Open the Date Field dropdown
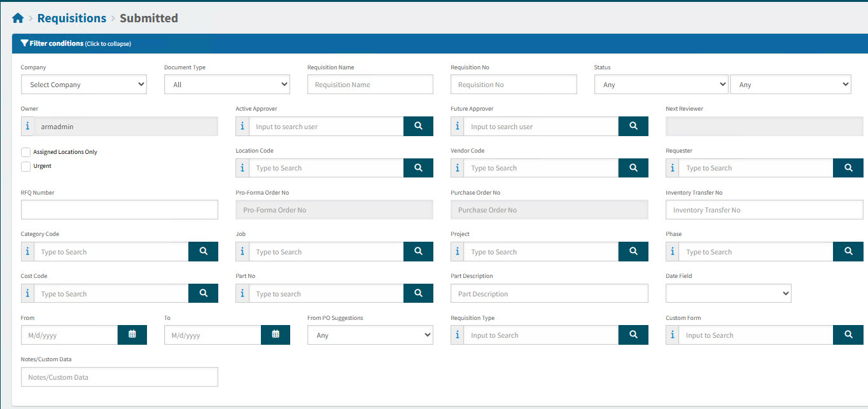This screenshot has width=868, height=409. [728, 293]
